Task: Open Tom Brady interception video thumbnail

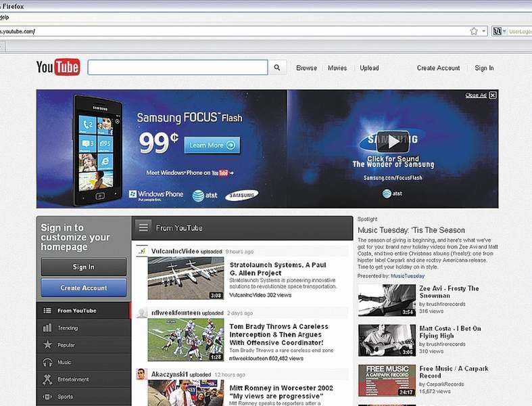Action: 186,340
